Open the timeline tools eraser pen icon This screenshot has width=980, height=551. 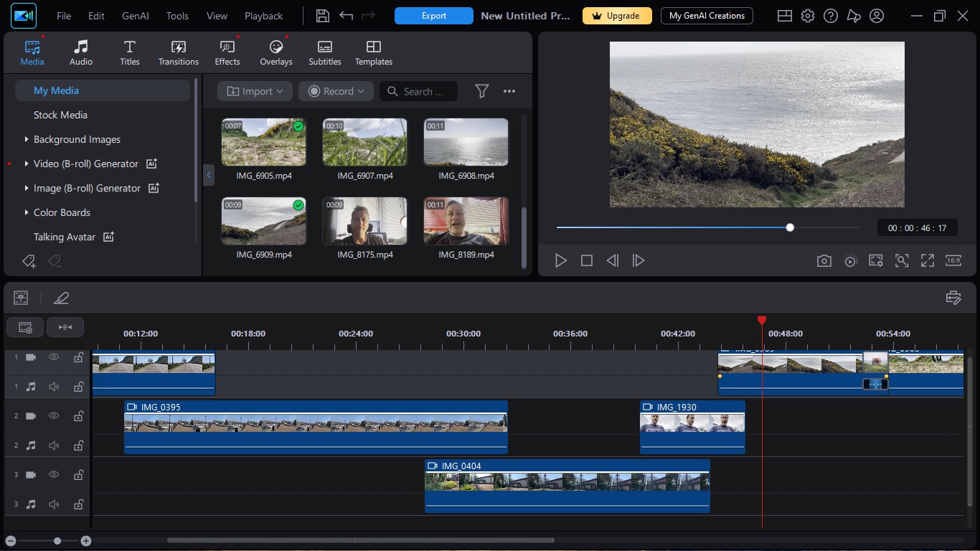[x=61, y=298]
